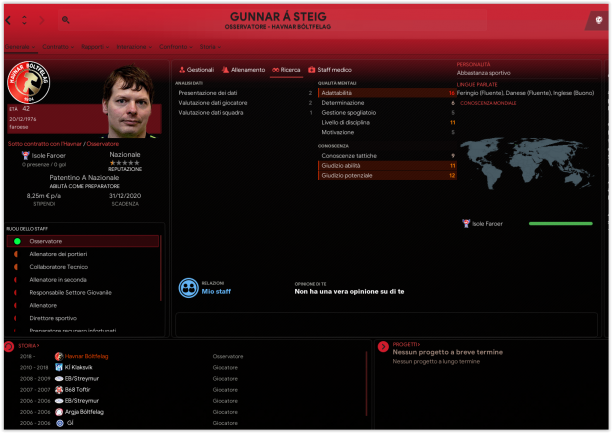
Task: Click the GÍ club badge in history
Action: [x=60, y=423]
